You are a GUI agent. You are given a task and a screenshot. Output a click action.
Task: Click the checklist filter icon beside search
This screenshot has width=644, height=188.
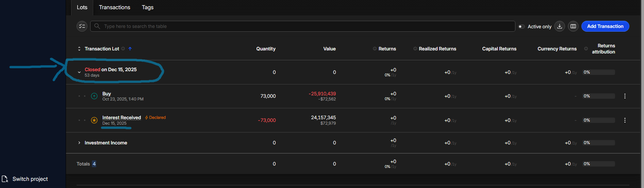(82, 26)
